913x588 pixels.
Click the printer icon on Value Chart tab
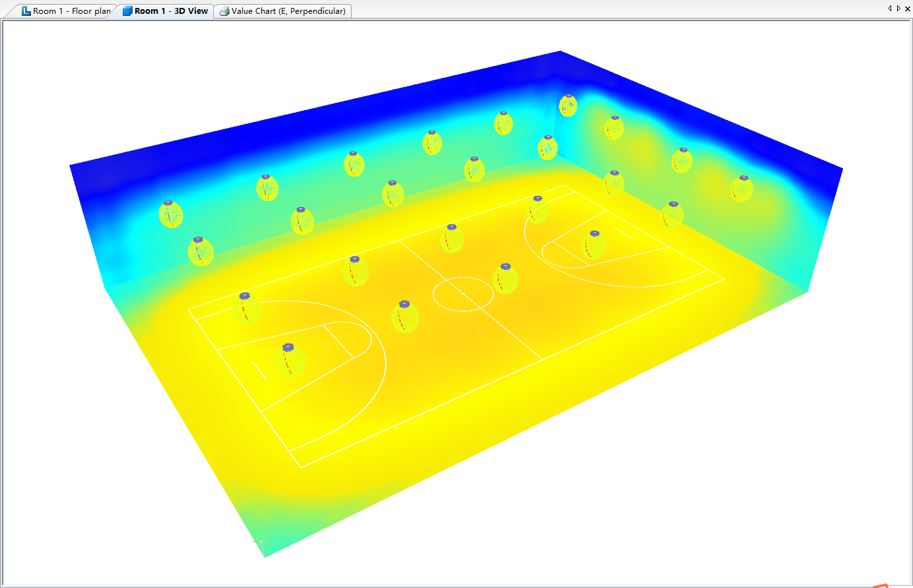coord(224,11)
